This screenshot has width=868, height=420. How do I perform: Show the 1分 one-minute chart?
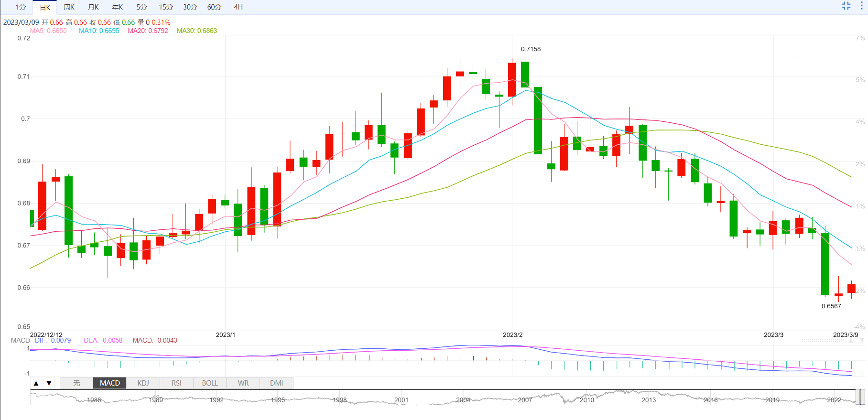21,7
